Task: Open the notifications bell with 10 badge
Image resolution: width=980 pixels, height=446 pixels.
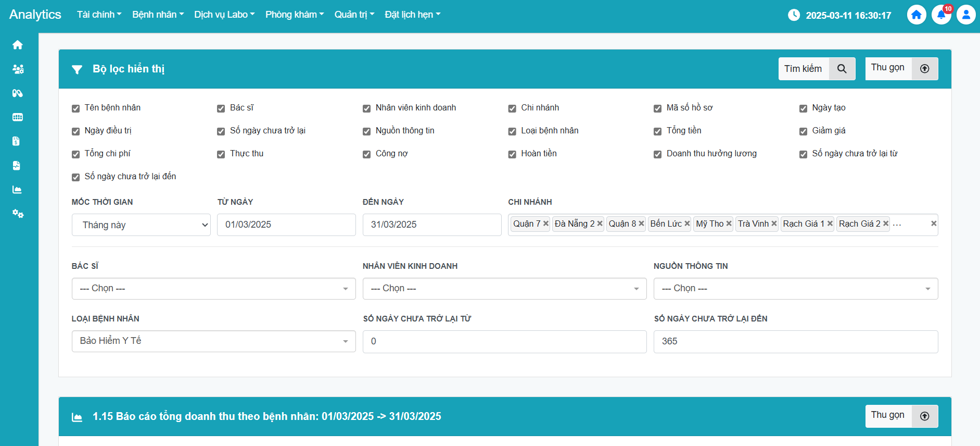Action: point(941,15)
